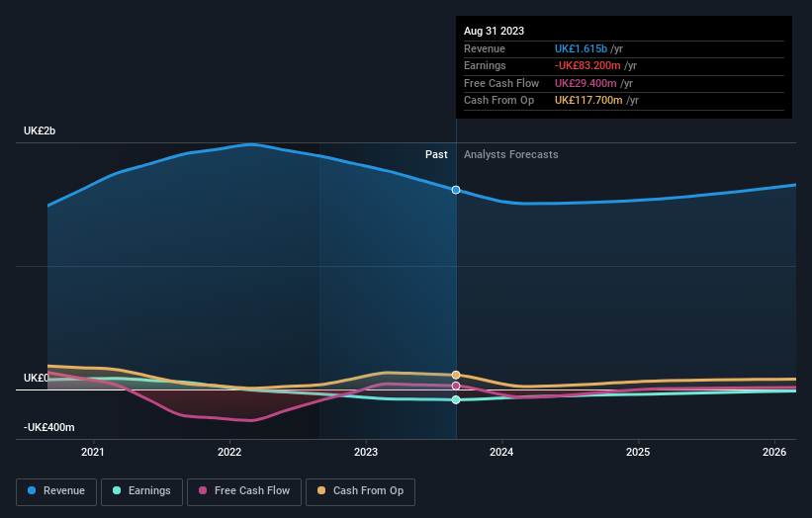812x518 pixels.
Task: Click the -UK£83.200m earnings value
Action: click(587, 65)
